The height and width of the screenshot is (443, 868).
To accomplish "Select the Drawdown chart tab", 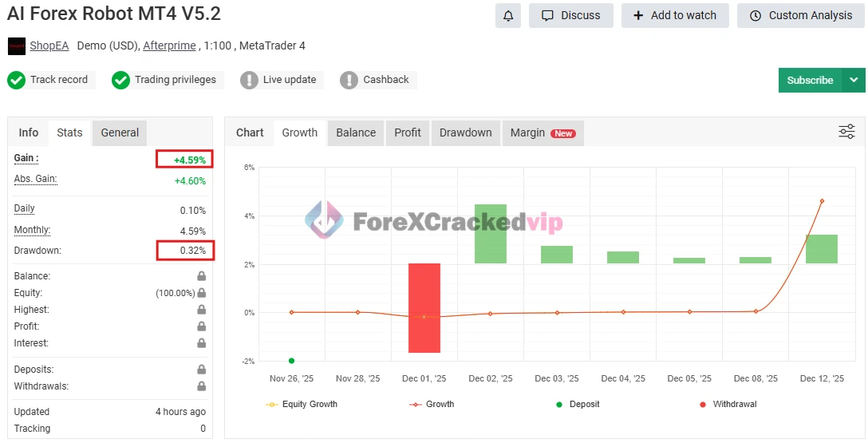I will [x=466, y=133].
